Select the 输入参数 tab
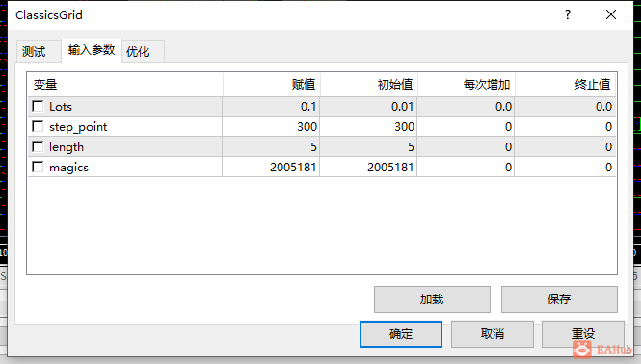 pos(92,50)
